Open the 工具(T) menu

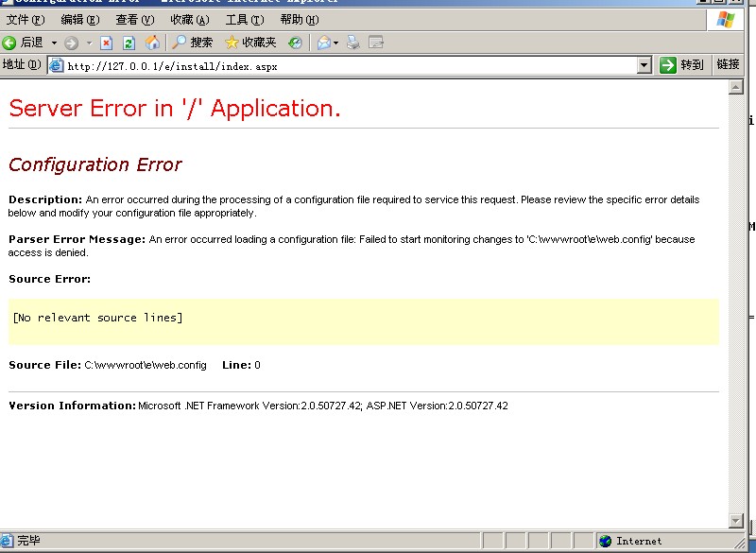tap(244, 20)
